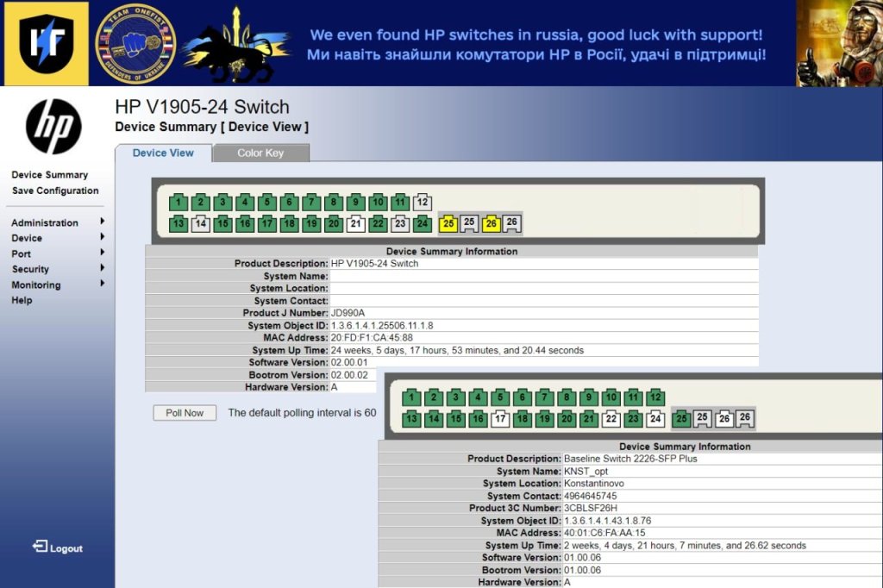Click the blue lightning shield logo in banner
Viewport: 883px width, 588px height.
pos(46,43)
